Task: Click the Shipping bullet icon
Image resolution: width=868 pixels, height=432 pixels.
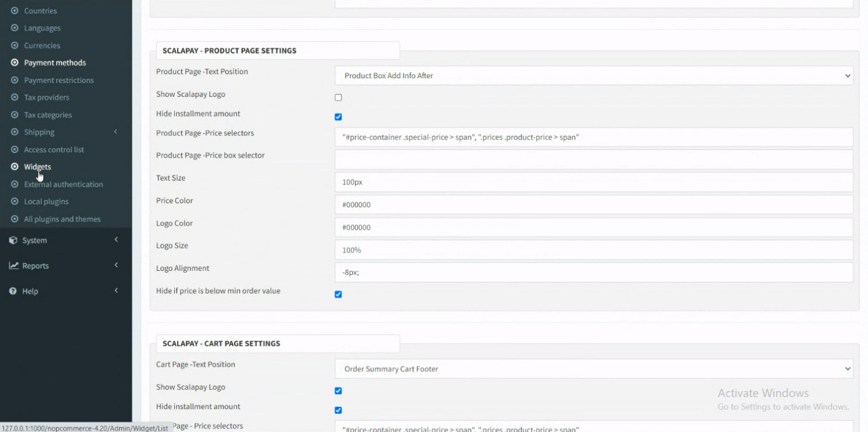Action: click(15, 132)
